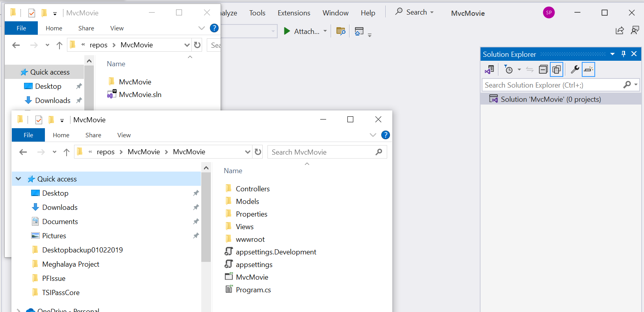Screen dimensions: 644x312
Task: Open address bar history dropdown in front window
Action: 247,152
